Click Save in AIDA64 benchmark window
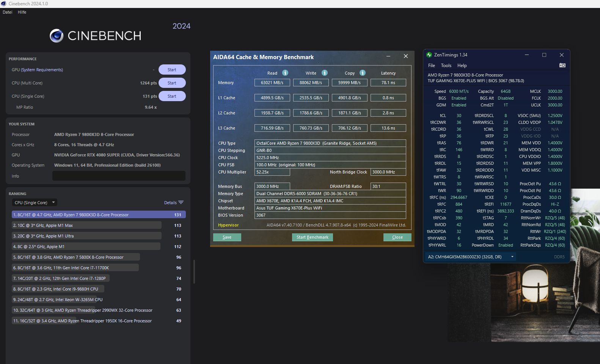This screenshot has width=600, height=364. (x=227, y=237)
